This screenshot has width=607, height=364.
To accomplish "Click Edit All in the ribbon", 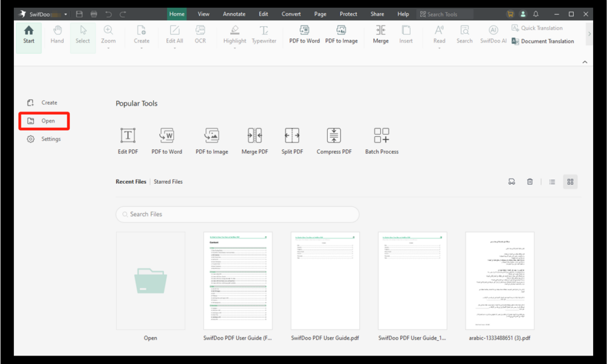I will [175, 36].
